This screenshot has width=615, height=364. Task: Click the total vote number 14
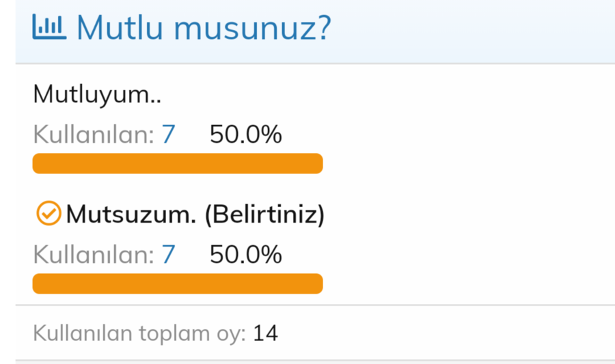point(266,333)
